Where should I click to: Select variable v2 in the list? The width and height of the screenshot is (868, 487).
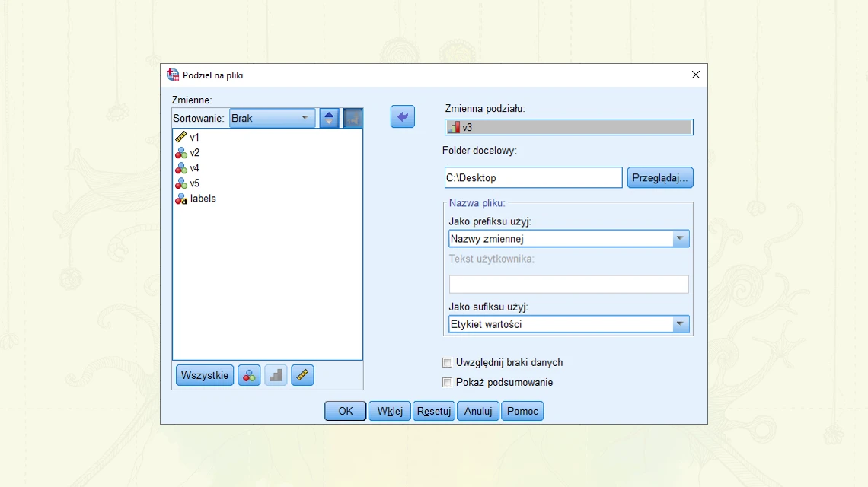[267, 152]
